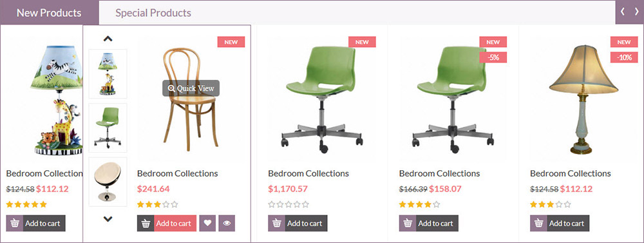Rate the $1,170.57 green chair using the empty stars
644x243 pixels.
(289, 204)
